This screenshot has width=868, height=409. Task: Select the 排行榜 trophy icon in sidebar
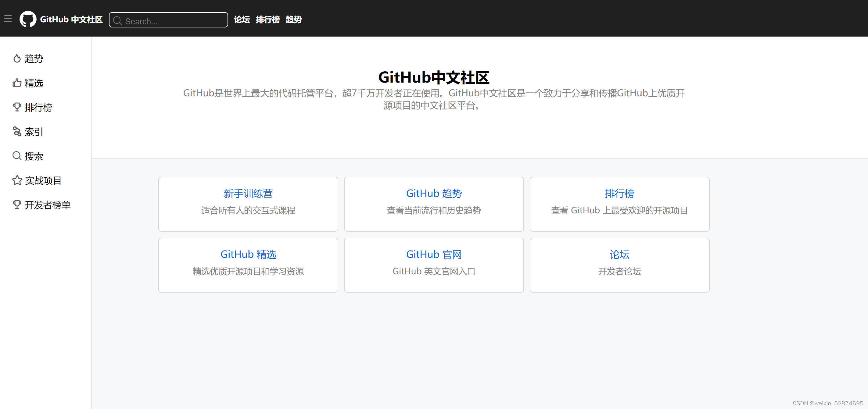17,107
